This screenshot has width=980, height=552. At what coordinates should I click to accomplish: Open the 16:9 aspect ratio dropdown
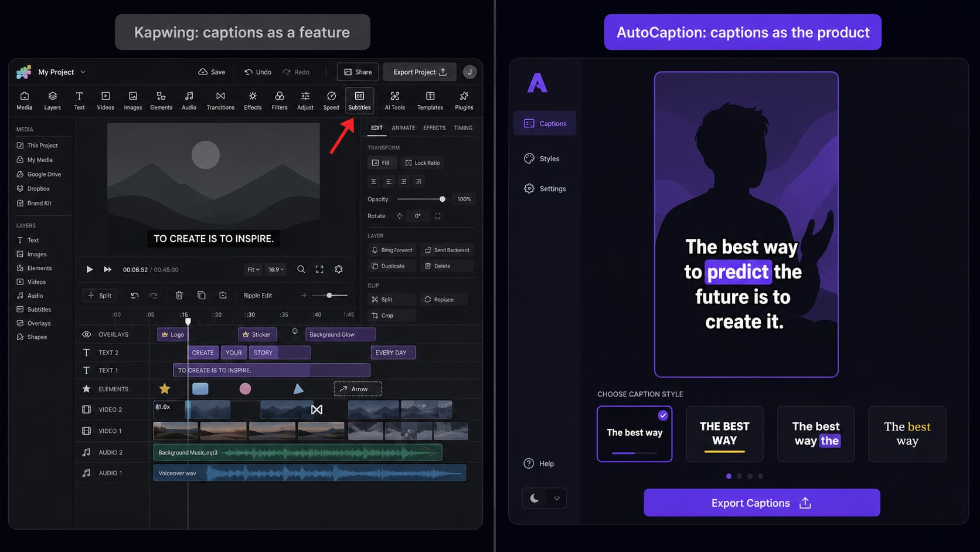275,269
